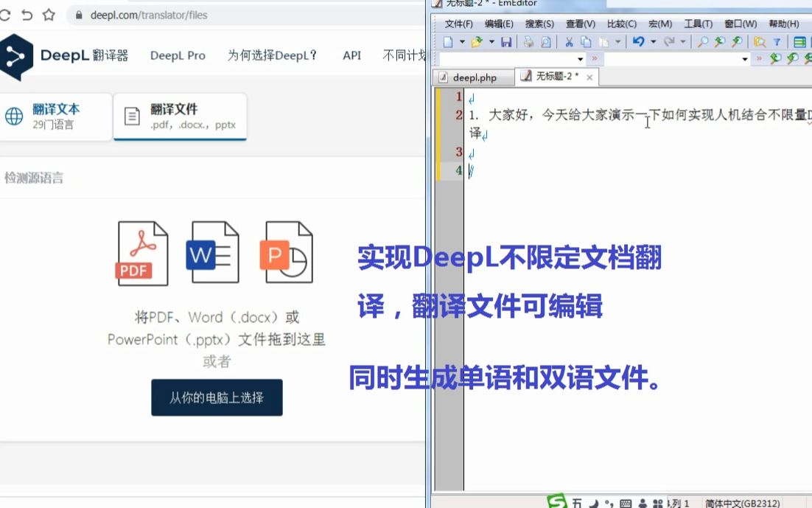Open the 编辑(E) menu
Screen dimensions: 812x508
tap(499, 24)
